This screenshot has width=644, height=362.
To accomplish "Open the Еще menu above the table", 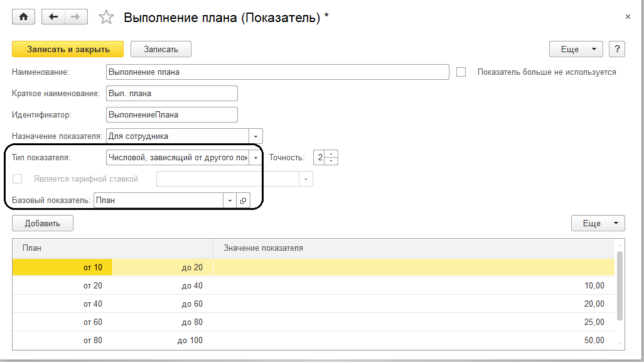I will (598, 223).
